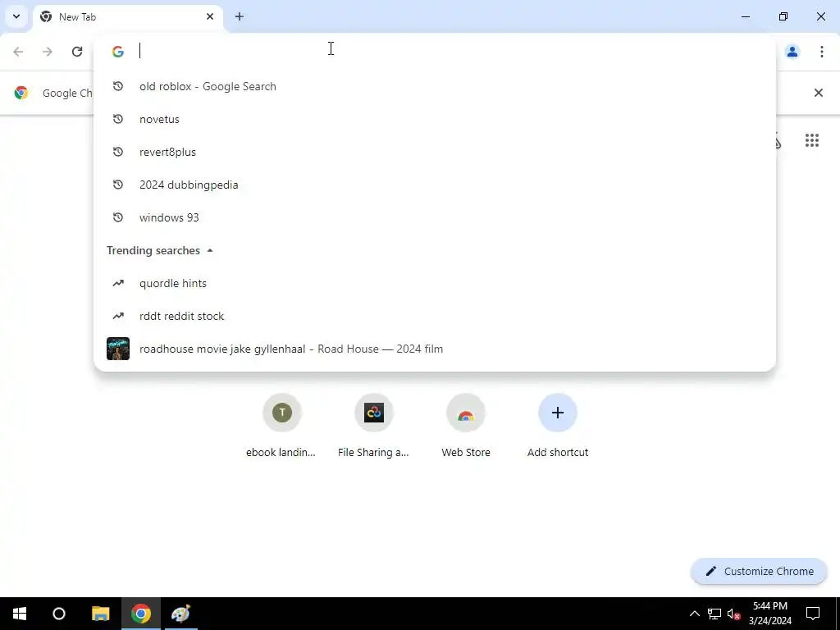Click the Chrome logo in the info bar
The height and width of the screenshot is (630, 840).
pyautogui.click(x=21, y=93)
